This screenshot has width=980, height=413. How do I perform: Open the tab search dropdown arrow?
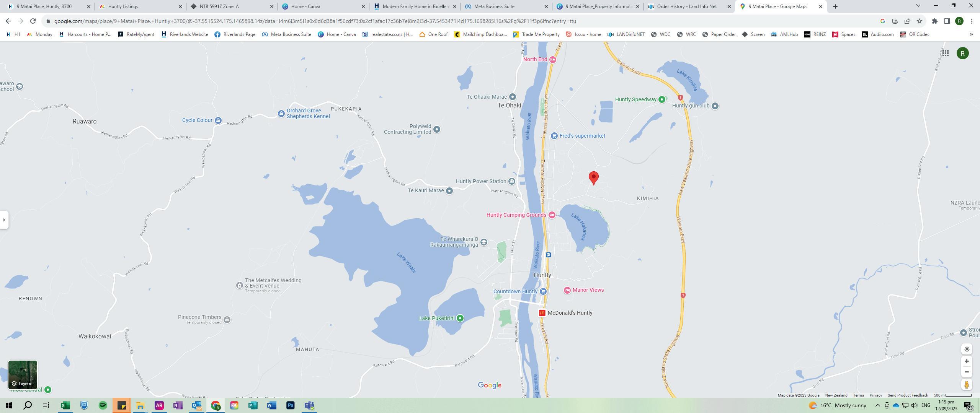[x=918, y=6]
